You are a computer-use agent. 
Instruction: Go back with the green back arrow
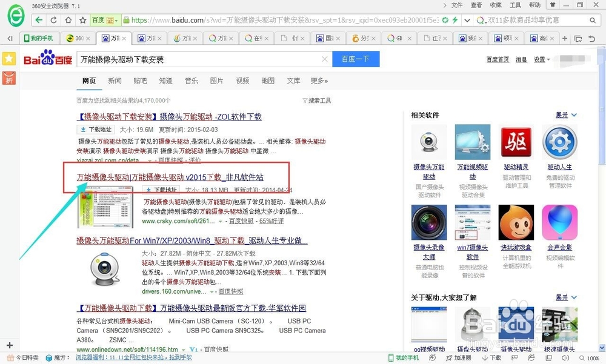pyautogui.click(x=39, y=20)
